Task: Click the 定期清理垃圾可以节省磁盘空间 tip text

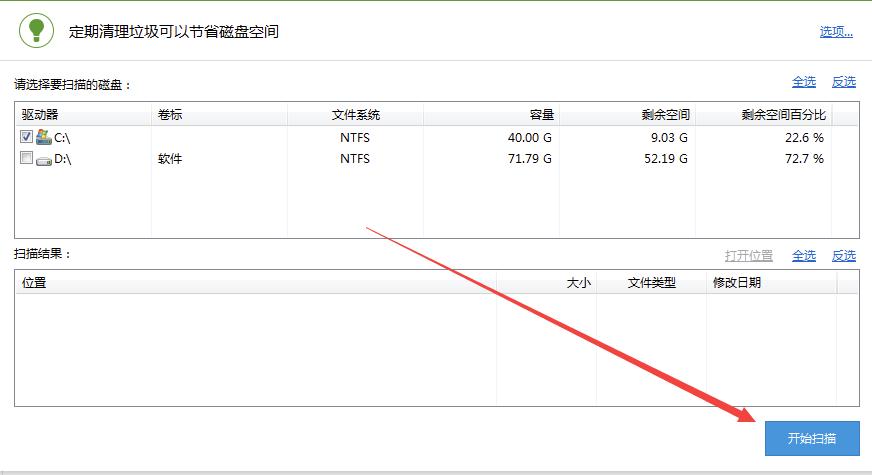Action: (x=174, y=32)
